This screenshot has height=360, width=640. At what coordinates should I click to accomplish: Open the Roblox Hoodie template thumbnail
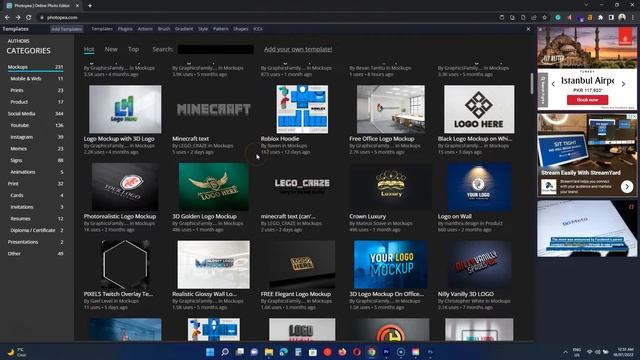(302, 109)
